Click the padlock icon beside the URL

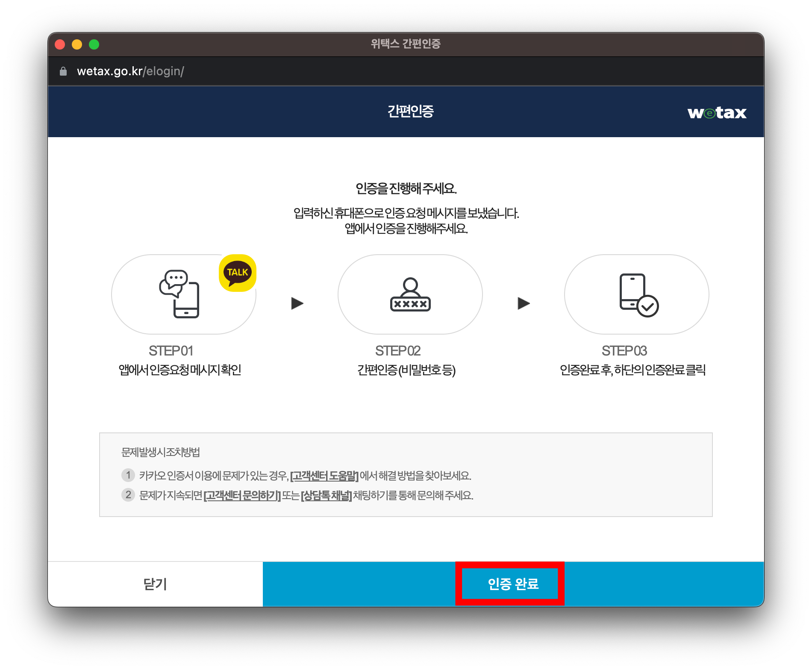[63, 71]
